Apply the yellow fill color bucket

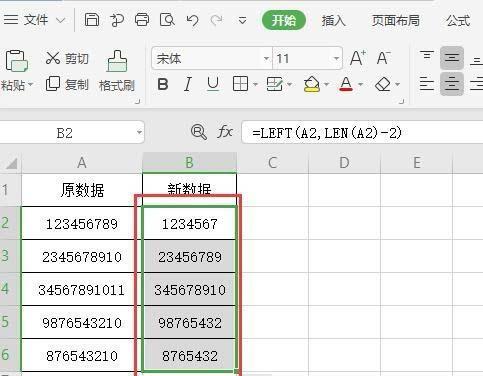point(312,84)
